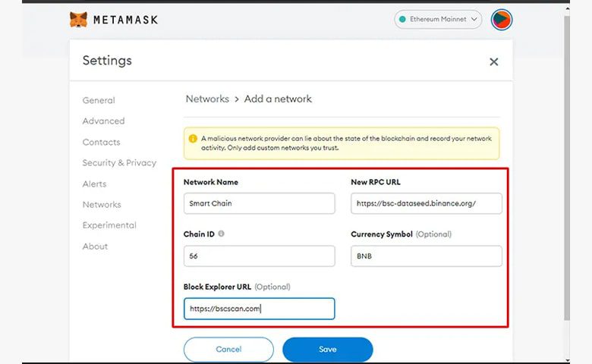The image size is (592, 364).
Task: Expand the Ethereum Mainnet network dropdown
Action: pos(438,19)
